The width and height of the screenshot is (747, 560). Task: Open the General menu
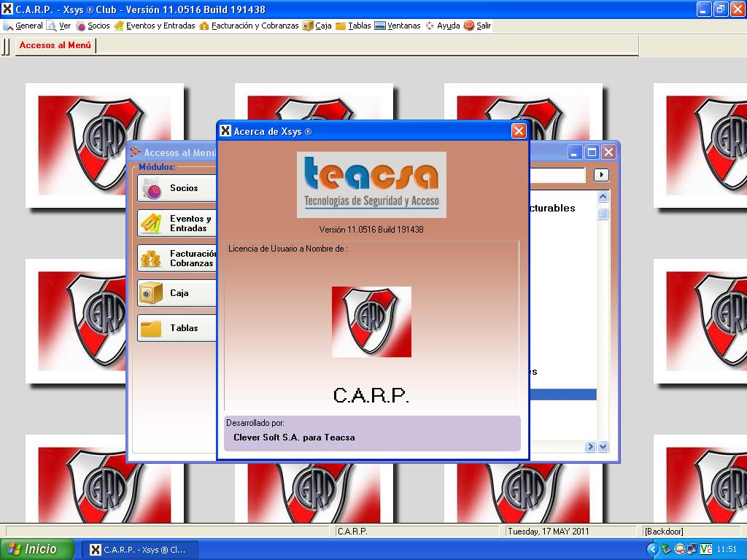click(x=23, y=26)
